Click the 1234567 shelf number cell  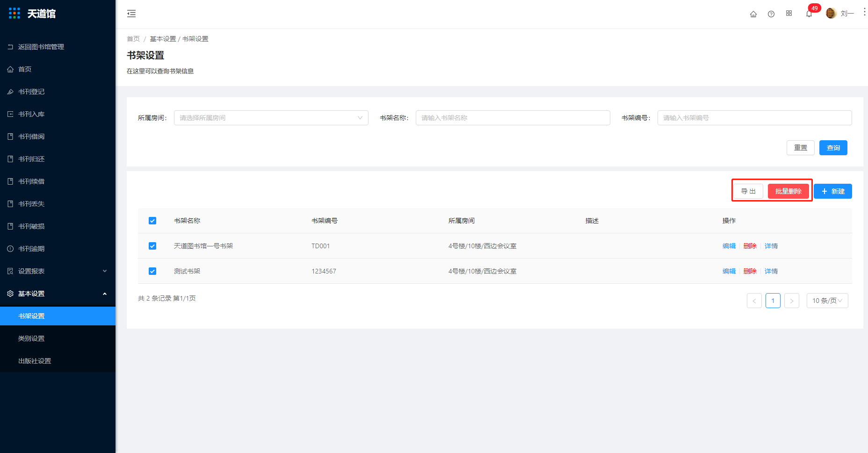pyautogui.click(x=324, y=271)
